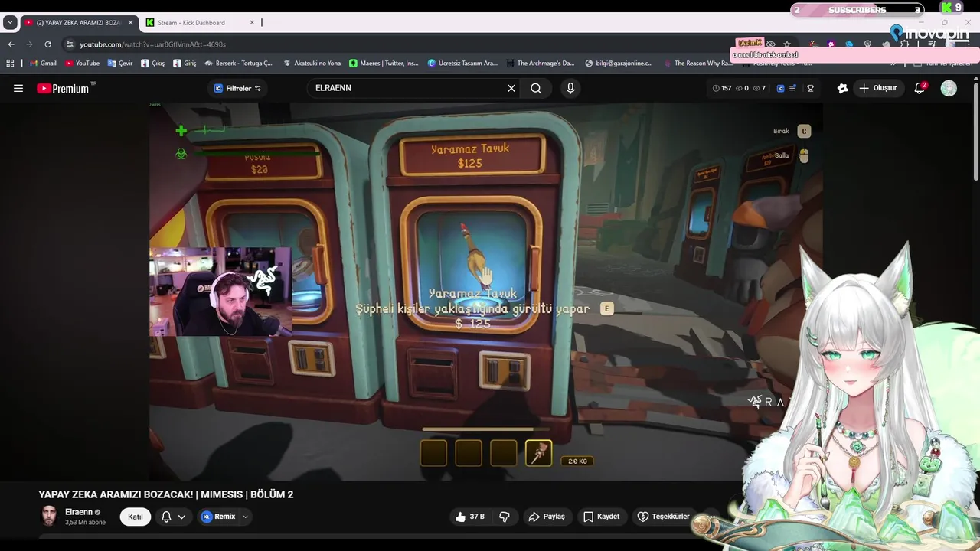Run search with the magnifier icon
This screenshot has width=980, height=551.
coord(536,88)
